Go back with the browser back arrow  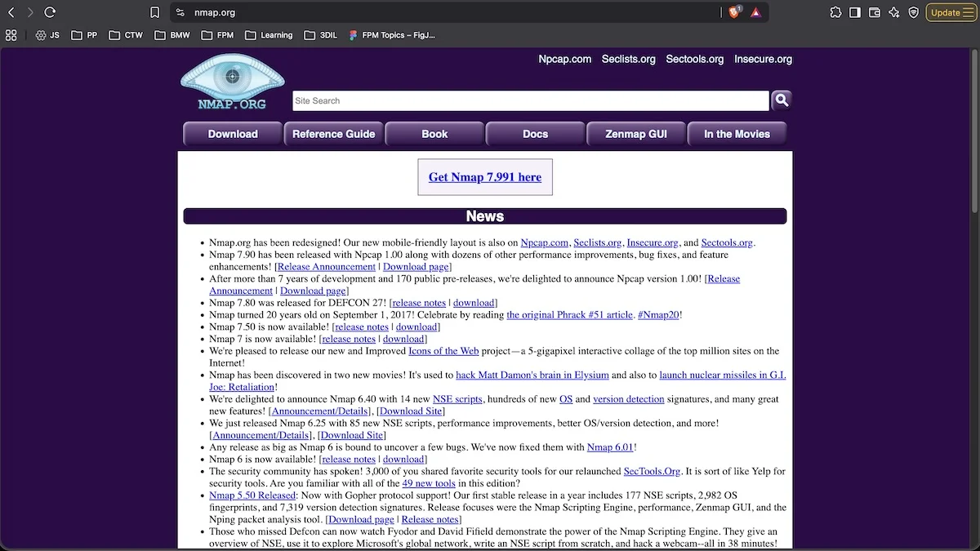pos(11,12)
